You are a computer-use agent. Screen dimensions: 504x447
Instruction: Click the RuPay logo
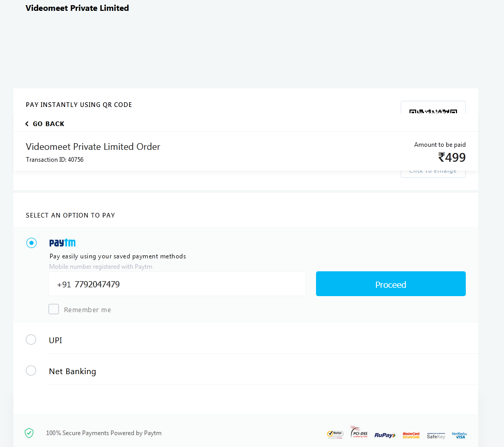(x=385, y=435)
